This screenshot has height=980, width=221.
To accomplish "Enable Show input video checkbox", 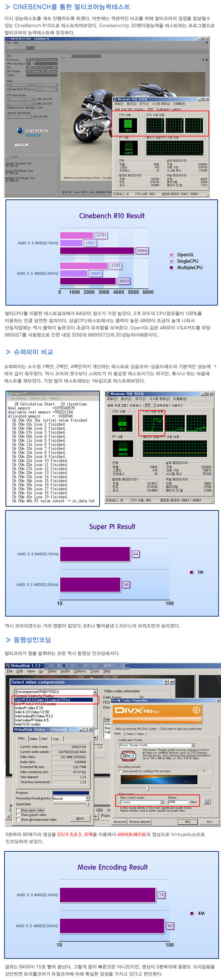I will (18, 810).
